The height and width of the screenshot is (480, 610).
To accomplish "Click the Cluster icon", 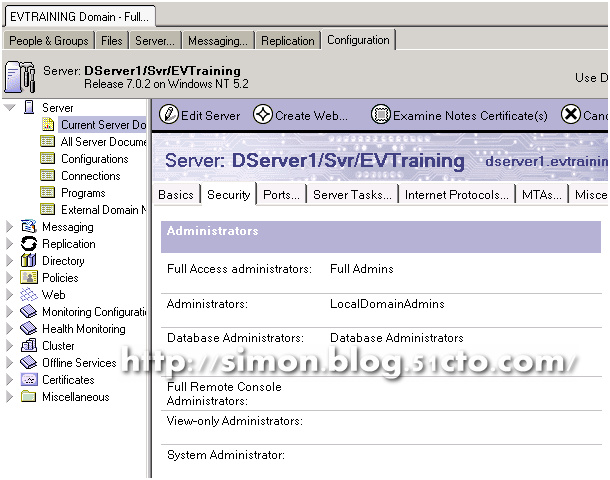I will click(29, 345).
